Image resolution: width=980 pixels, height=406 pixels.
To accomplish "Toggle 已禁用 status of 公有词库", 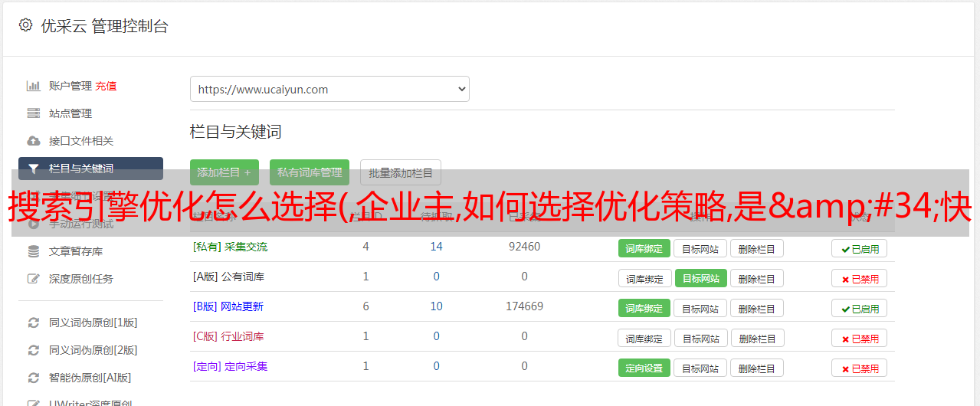I will [860, 278].
